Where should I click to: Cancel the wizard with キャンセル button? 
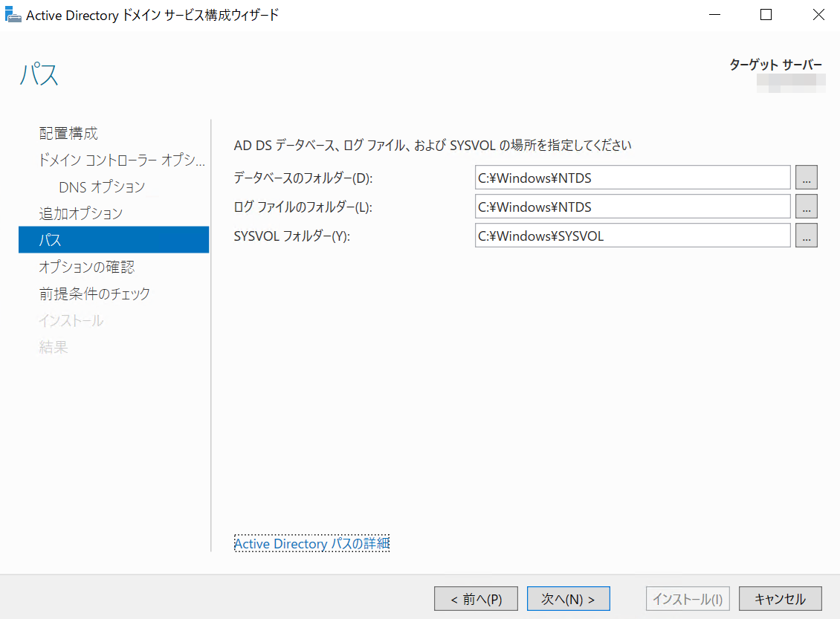(780, 599)
